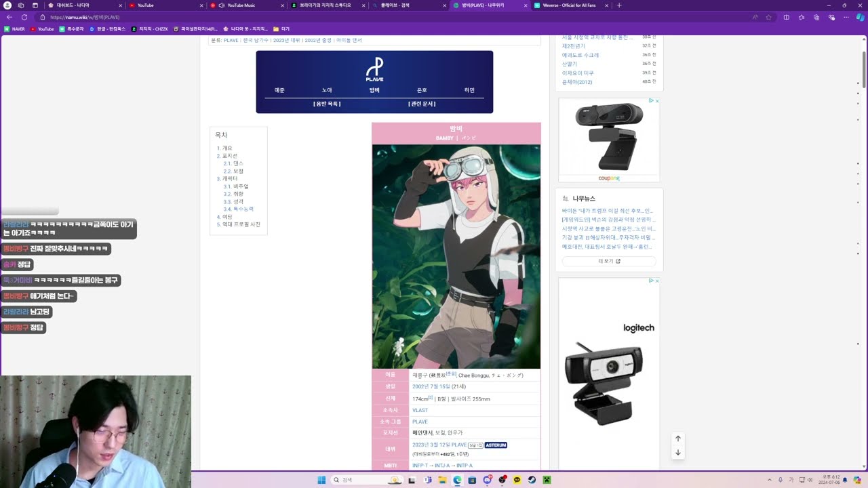
Task: Click the taskbar clock showing 오후 6:12
Action: [831, 480]
